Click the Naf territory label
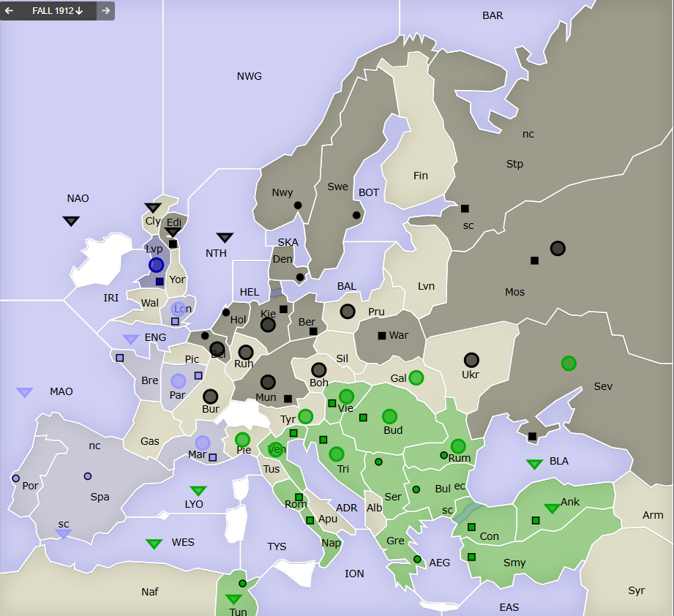The height and width of the screenshot is (616, 674). [x=149, y=592]
